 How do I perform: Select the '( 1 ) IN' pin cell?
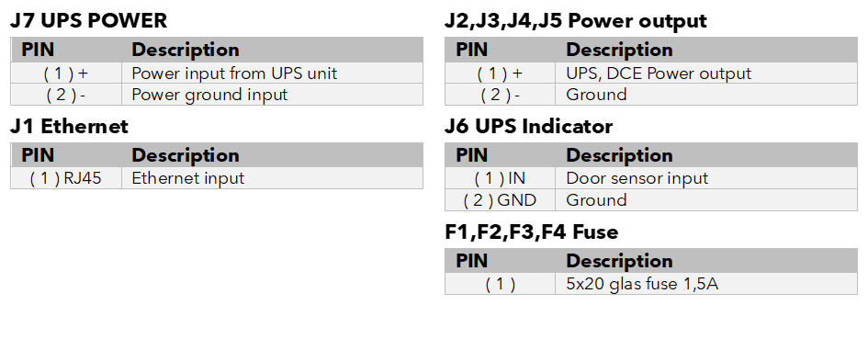(500, 178)
